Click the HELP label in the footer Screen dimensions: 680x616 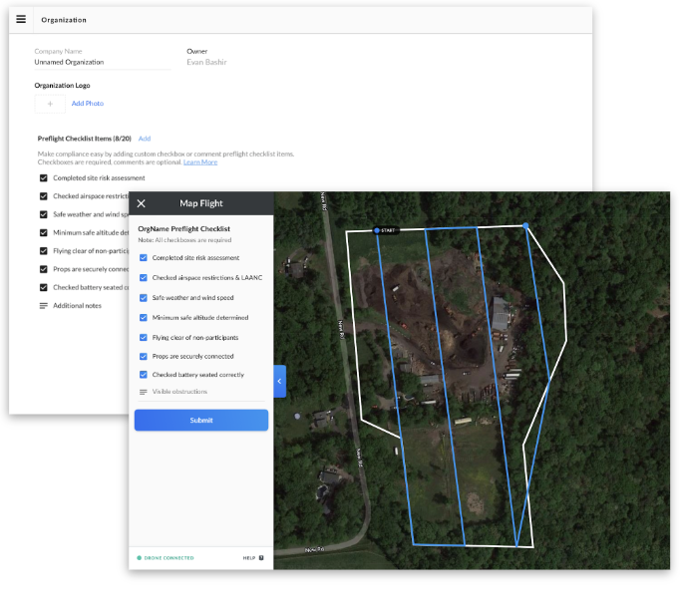tap(249, 558)
